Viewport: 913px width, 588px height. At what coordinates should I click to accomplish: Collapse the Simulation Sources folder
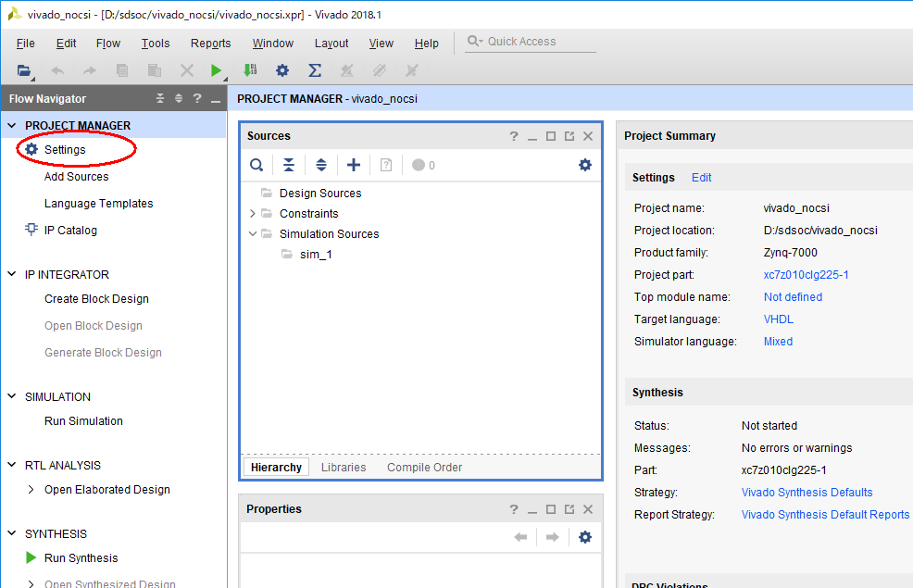pos(253,234)
